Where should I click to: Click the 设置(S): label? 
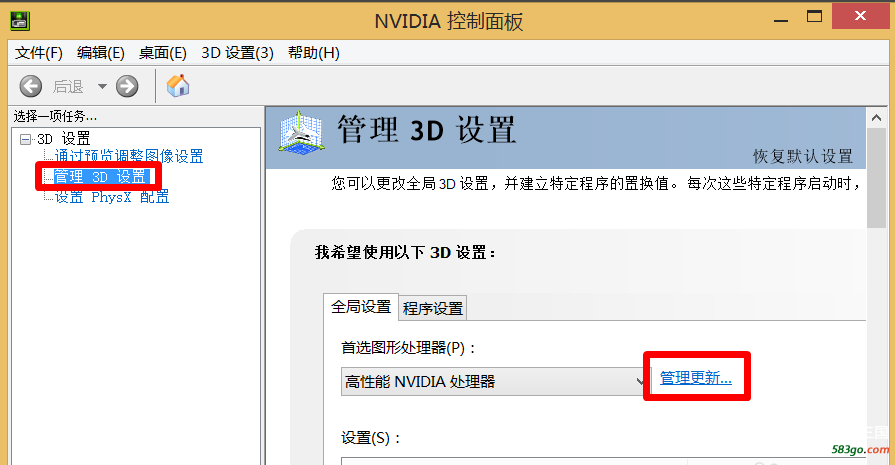371,438
